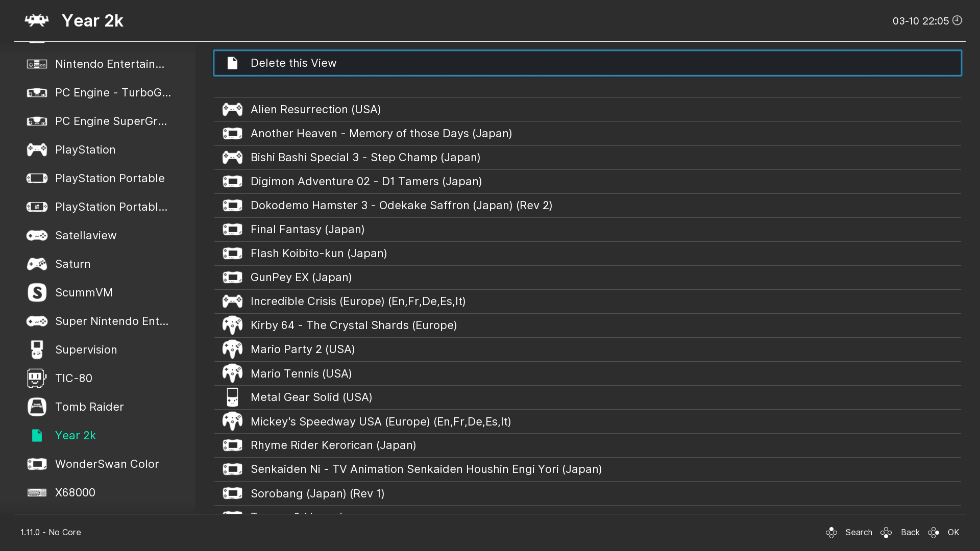Select the ScummVM icon in sidebar

37,293
